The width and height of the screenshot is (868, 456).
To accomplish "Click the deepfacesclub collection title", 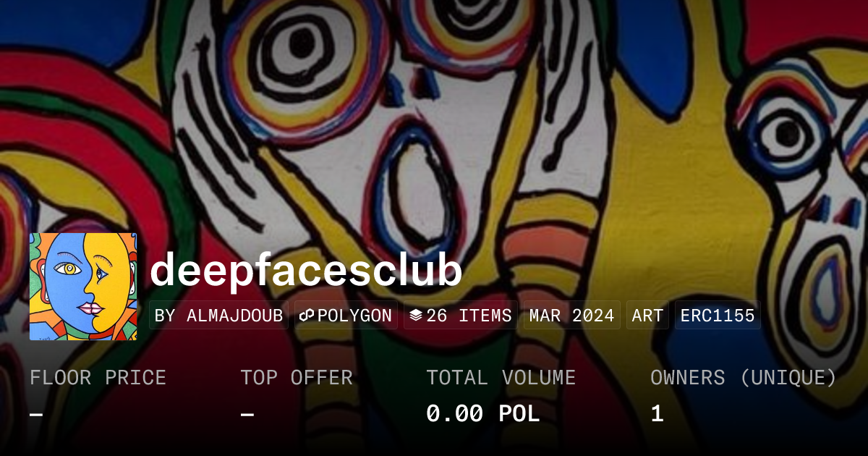I will coord(306,271).
